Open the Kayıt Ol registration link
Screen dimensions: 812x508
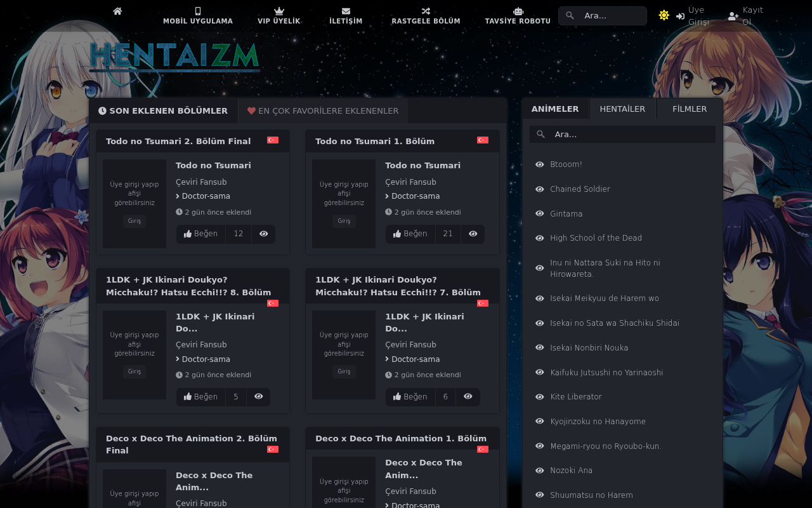click(746, 16)
